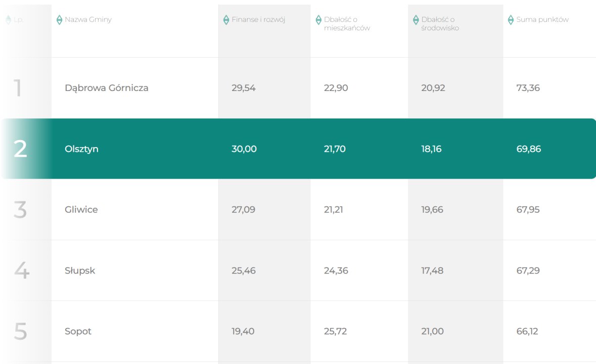Viewport: 596px width, 364px height.
Task: Click rank number 2 in highlighted row
Action: click(20, 149)
